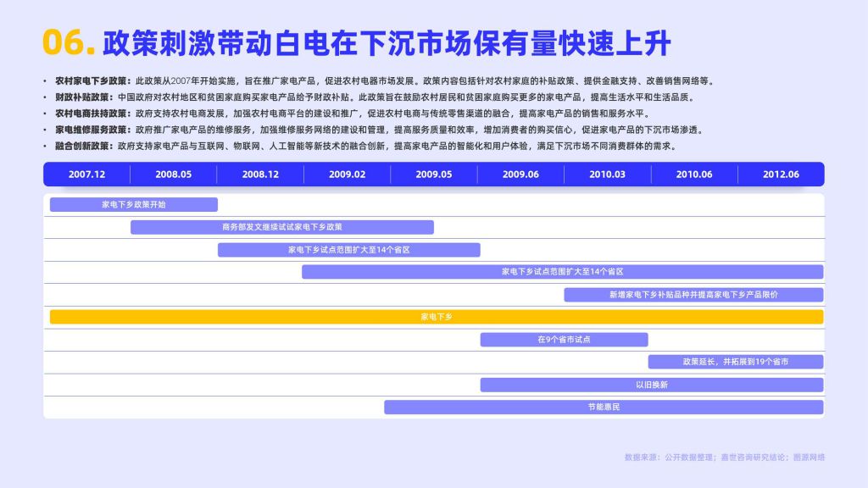Click the 家电下乡政策开始 bar
868x488 pixels.
[134, 204]
